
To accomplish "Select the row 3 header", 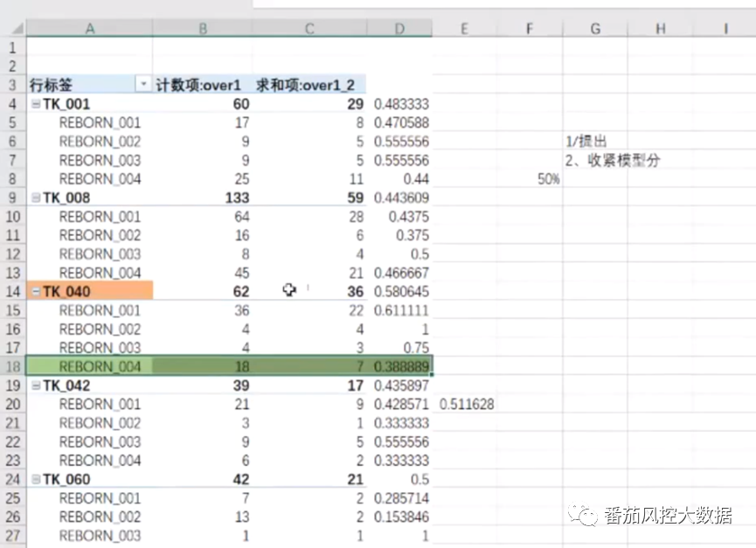I will coord(12,85).
